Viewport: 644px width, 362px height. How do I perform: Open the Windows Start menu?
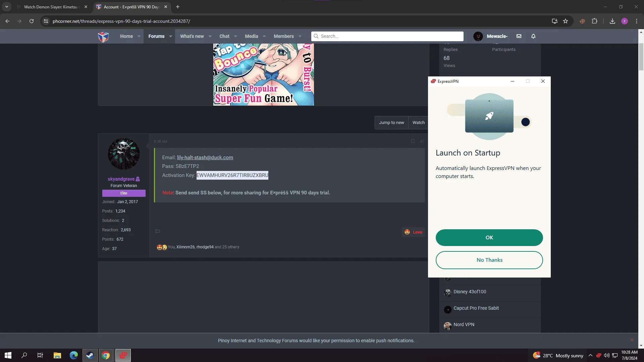coord(8,355)
